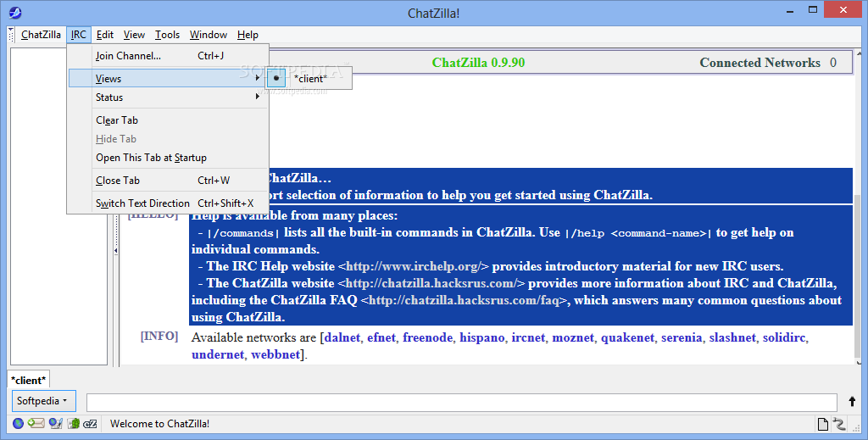
Task: Click the chat vertical scrollbar thumb
Action: pyautogui.click(x=859, y=276)
